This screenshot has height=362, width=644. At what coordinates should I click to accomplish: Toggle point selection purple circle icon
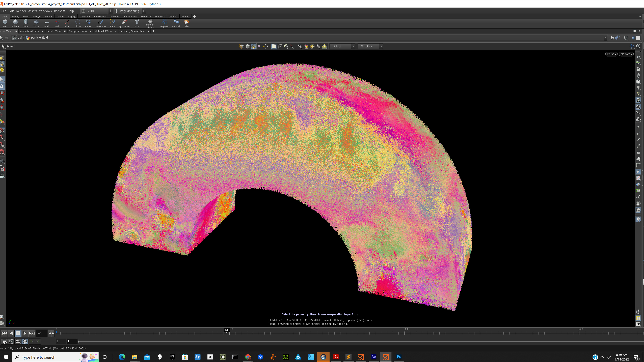coord(259,46)
